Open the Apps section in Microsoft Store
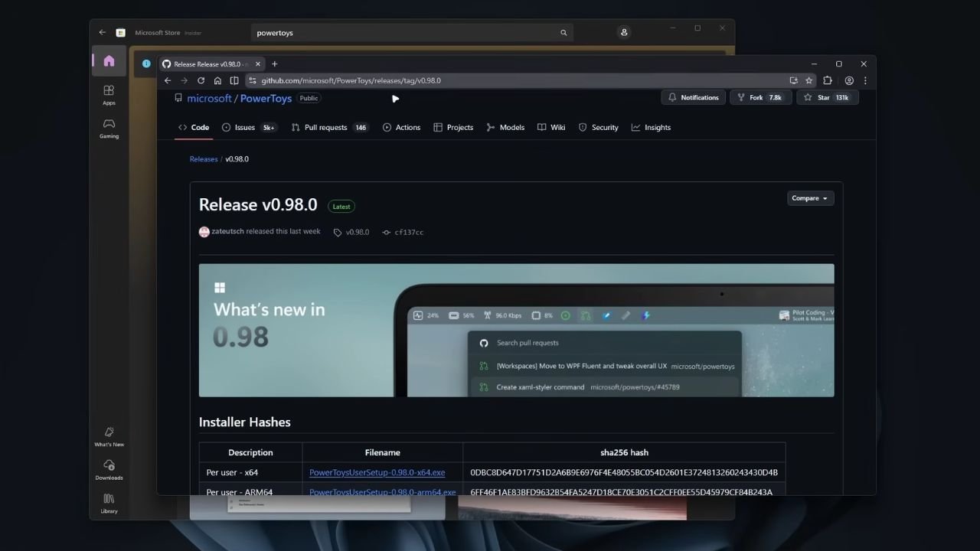 [109, 93]
